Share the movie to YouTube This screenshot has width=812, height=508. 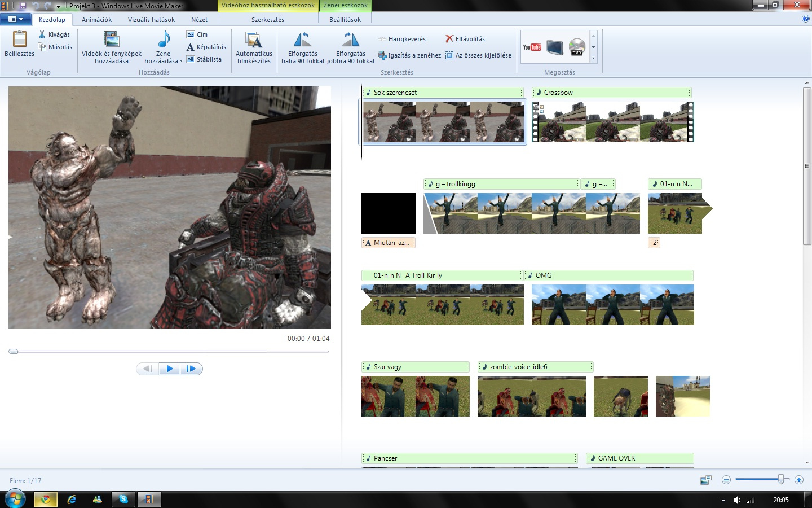532,47
